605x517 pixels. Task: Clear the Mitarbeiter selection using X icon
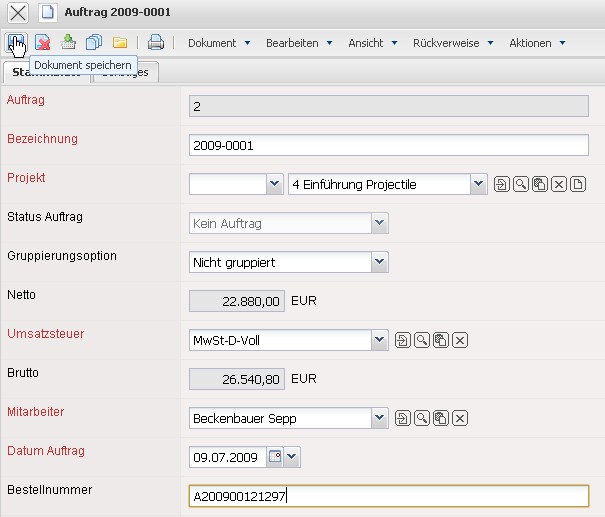coord(460,419)
